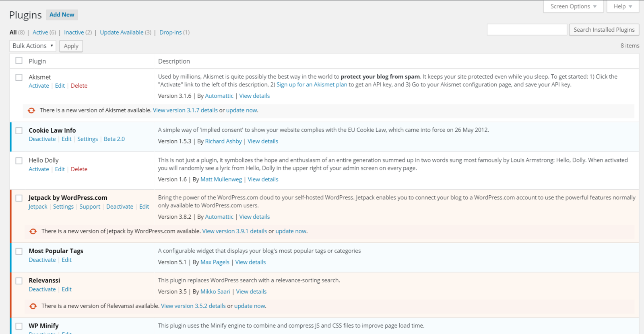Filter plugins by Update Available

[x=122, y=32]
